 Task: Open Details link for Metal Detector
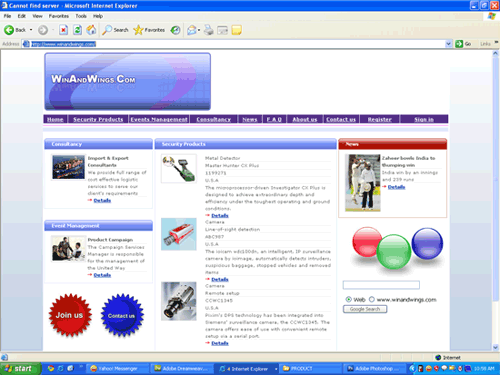[x=220, y=216]
